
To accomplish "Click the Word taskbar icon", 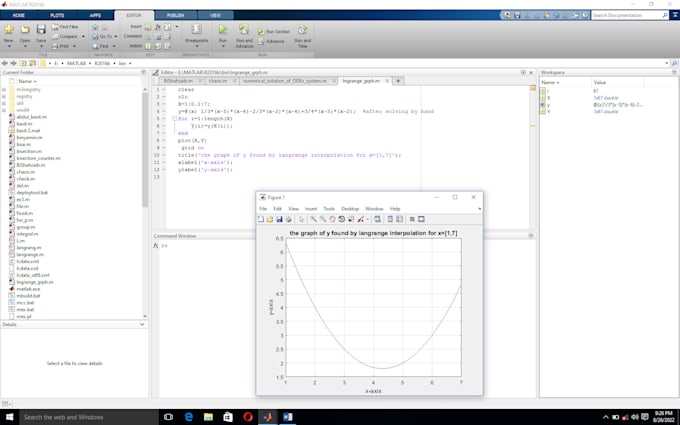I will pyautogui.click(x=288, y=417).
